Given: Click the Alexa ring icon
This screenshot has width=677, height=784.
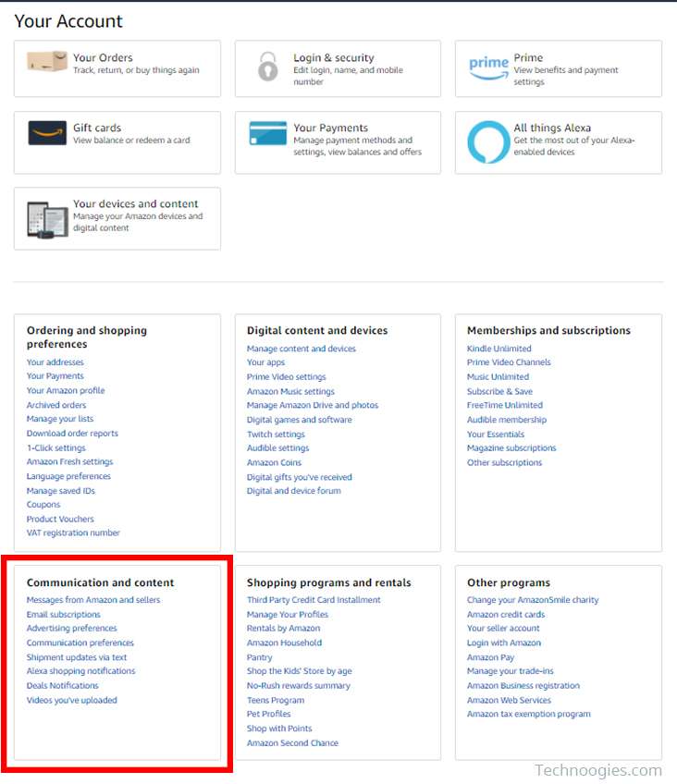Looking at the screenshot, I should [488, 142].
